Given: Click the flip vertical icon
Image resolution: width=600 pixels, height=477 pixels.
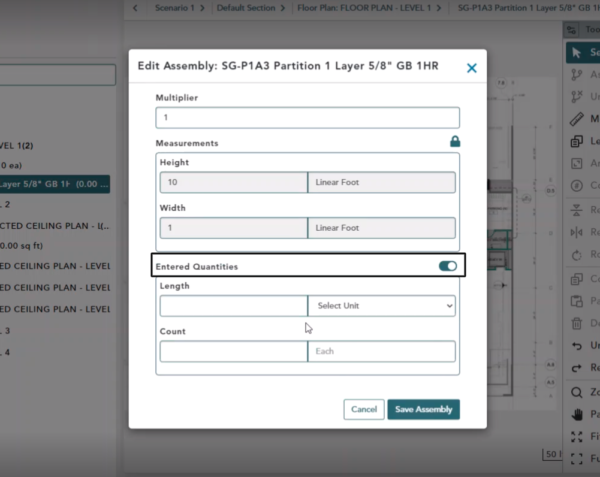Looking at the screenshot, I should coord(576,210).
